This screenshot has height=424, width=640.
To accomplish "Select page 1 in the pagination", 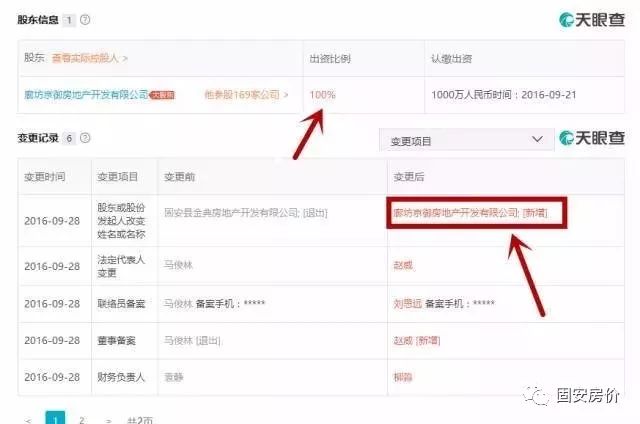I will pyautogui.click(x=55, y=418).
